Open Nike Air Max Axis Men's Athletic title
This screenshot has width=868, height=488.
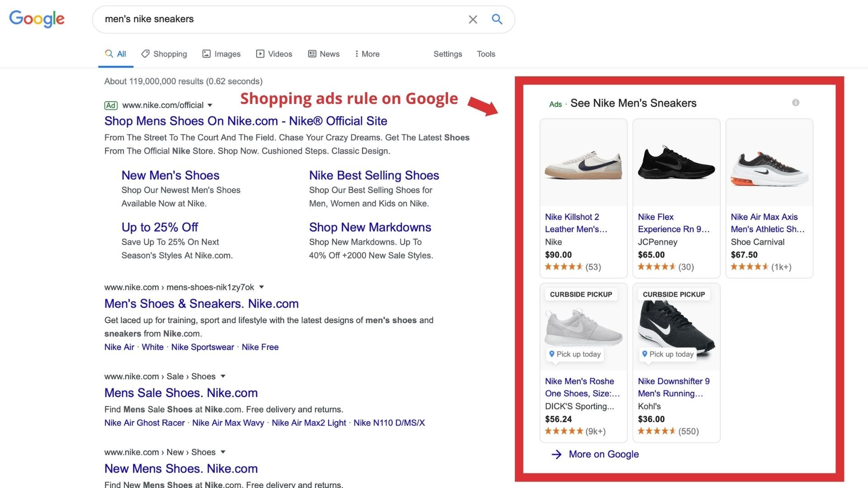[x=768, y=223]
